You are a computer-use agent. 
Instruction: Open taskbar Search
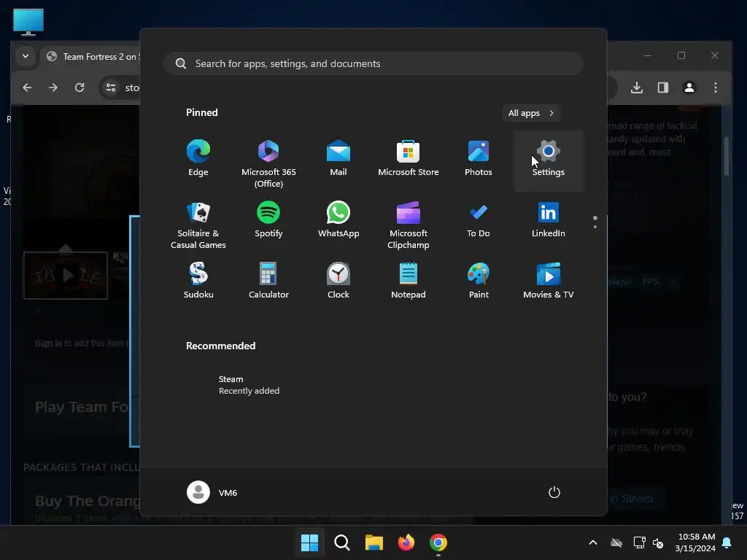click(341, 542)
